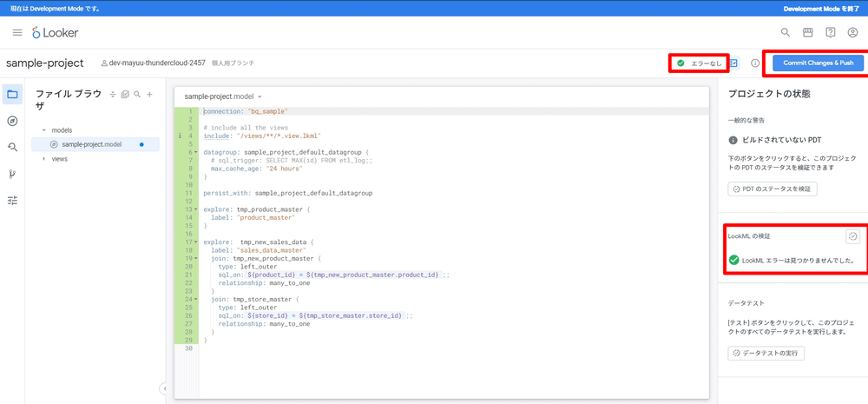Select the File Browser folder icon
The width and height of the screenshot is (868, 404).
tap(12, 94)
